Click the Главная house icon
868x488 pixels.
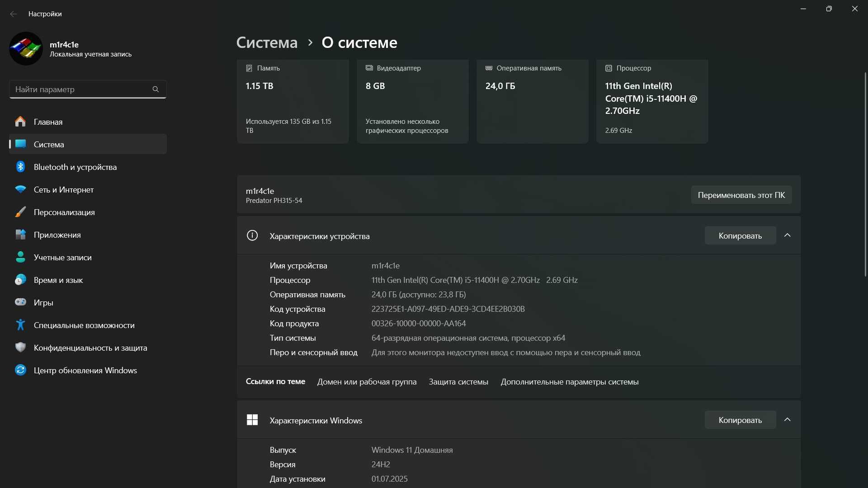tap(20, 122)
